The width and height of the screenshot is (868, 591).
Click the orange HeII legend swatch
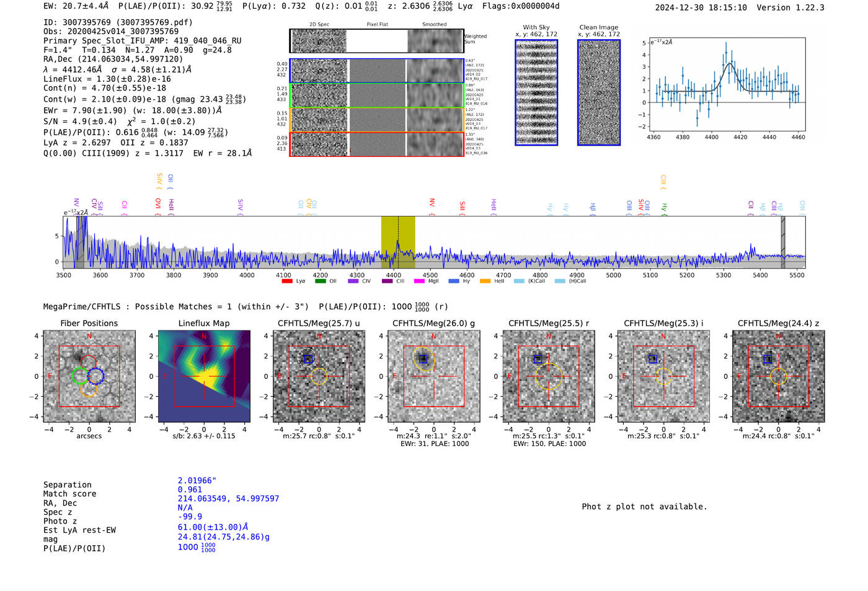coord(485,281)
